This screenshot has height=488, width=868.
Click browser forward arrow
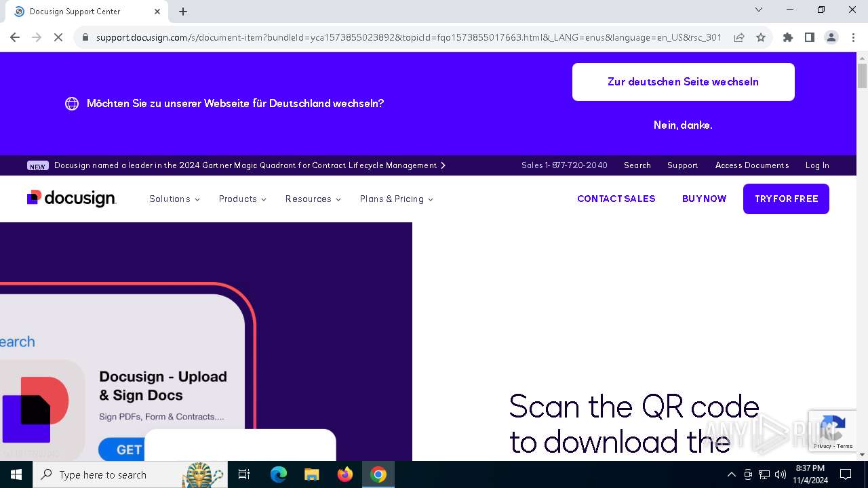pos(37,37)
